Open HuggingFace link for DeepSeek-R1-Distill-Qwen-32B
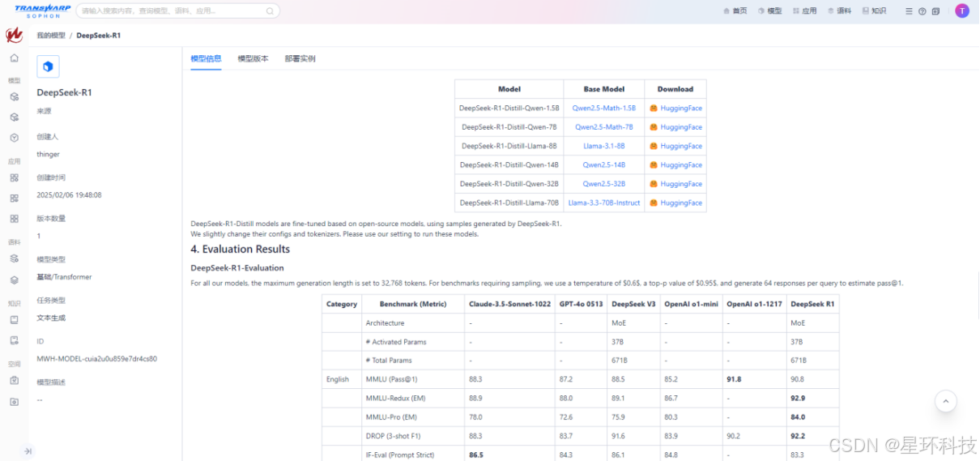The height and width of the screenshot is (461, 980). click(675, 184)
